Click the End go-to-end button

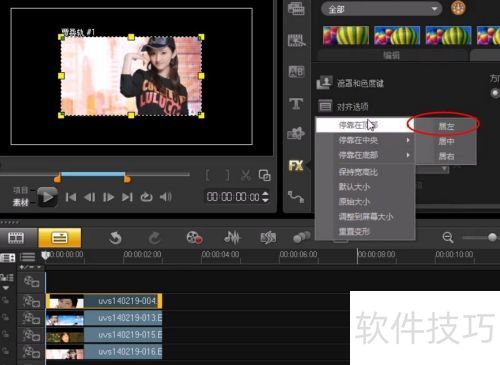(x=127, y=197)
